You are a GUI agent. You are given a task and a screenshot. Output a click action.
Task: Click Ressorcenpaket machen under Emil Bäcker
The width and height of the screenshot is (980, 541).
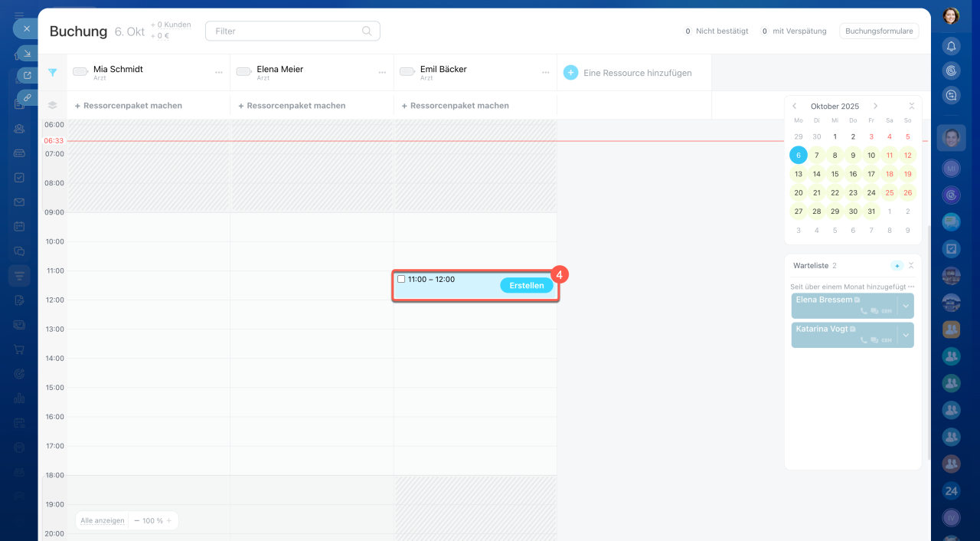[x=455, y=106]
